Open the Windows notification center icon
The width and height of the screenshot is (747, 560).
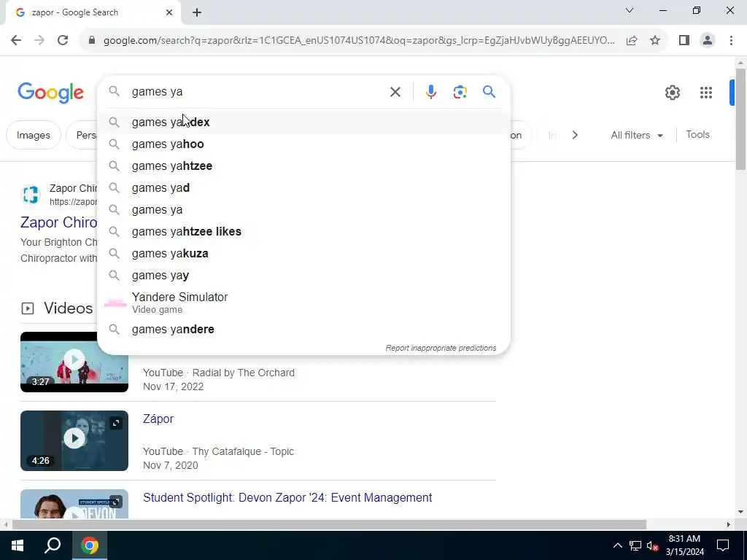[723, 545]
